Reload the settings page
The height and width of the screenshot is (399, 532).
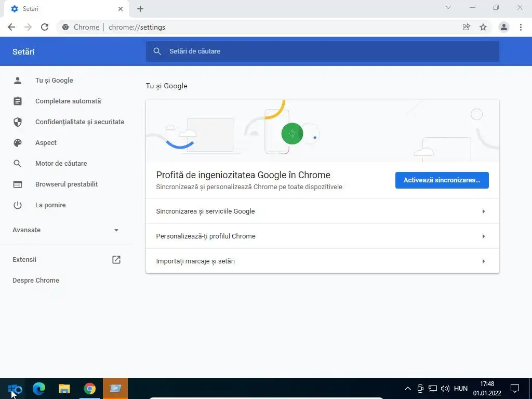(x=45, y=27)
